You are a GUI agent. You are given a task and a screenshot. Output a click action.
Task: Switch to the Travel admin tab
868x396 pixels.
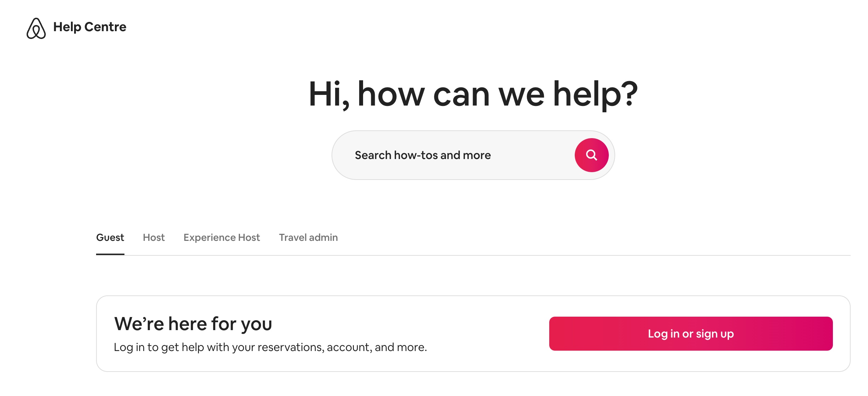tap(308, 237)
